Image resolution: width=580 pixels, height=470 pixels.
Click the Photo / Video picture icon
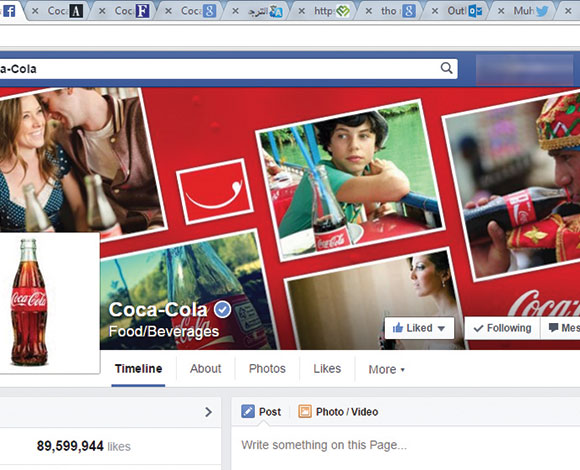[305, 412]
